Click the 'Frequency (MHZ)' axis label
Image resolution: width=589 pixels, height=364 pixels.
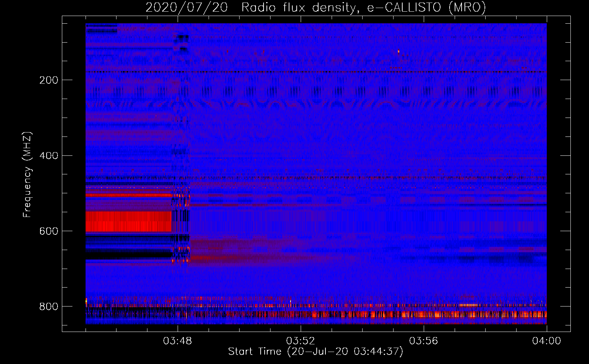click(x=27, y=175)
